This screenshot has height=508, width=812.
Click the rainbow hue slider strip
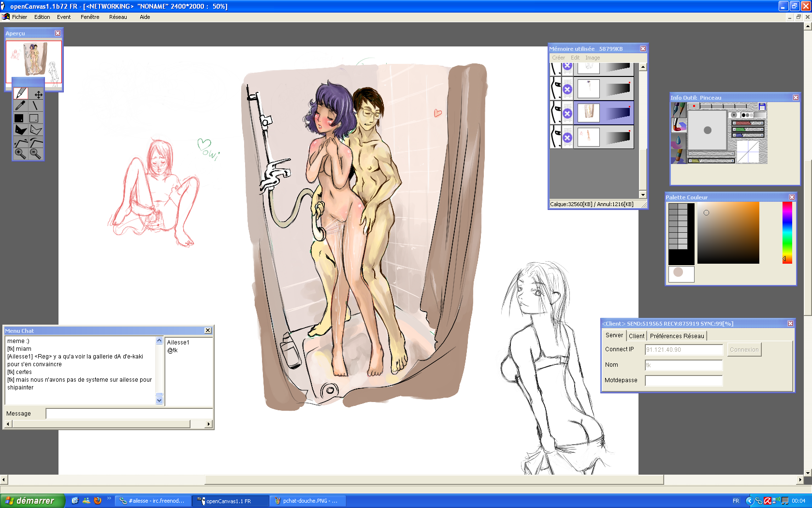[x=787, y=232]
